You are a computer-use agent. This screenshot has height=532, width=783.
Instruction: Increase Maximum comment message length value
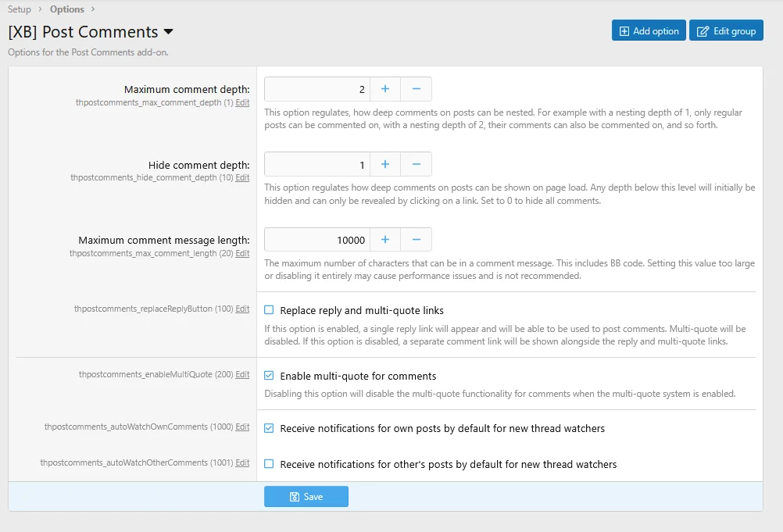[x=384, y=240]
